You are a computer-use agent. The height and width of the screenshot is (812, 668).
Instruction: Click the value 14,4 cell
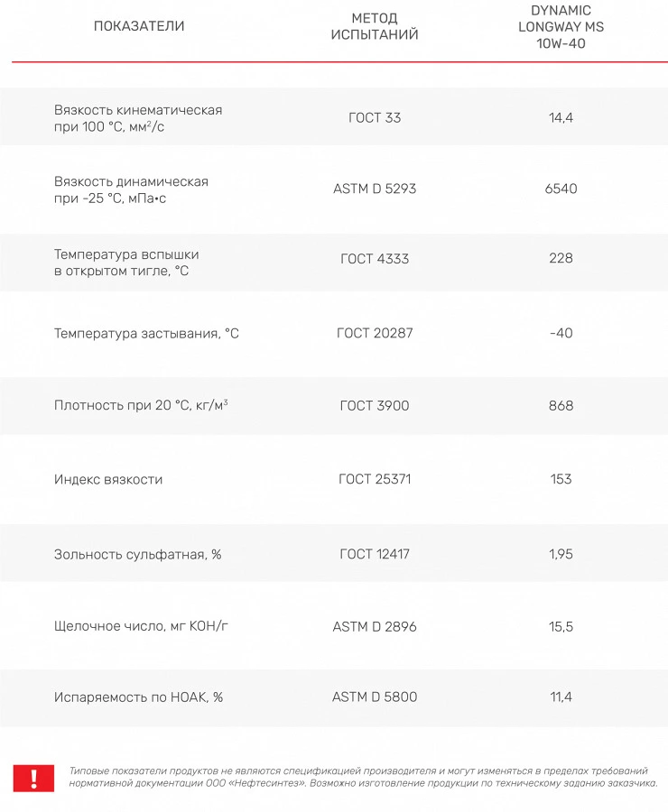tap(561, 117)
